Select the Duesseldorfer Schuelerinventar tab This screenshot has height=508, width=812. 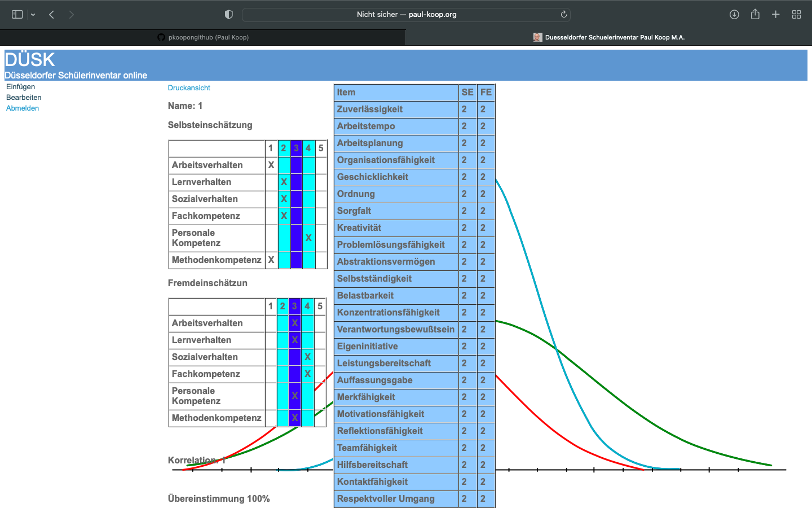pos(609,37)
